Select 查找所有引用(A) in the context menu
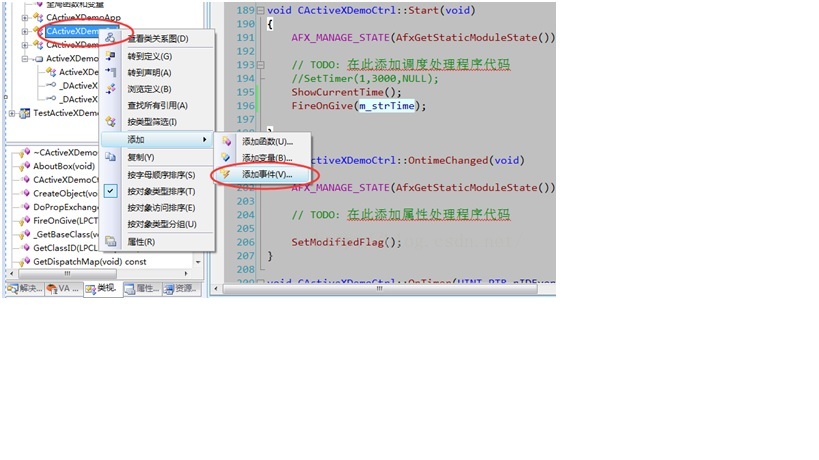 (157, 105)
